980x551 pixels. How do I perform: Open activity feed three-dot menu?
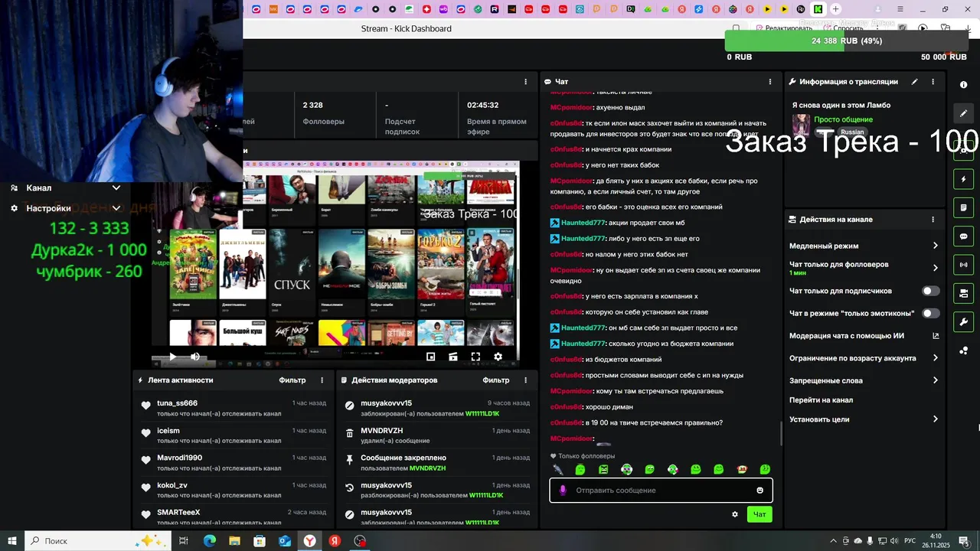[x=322, y=380]
